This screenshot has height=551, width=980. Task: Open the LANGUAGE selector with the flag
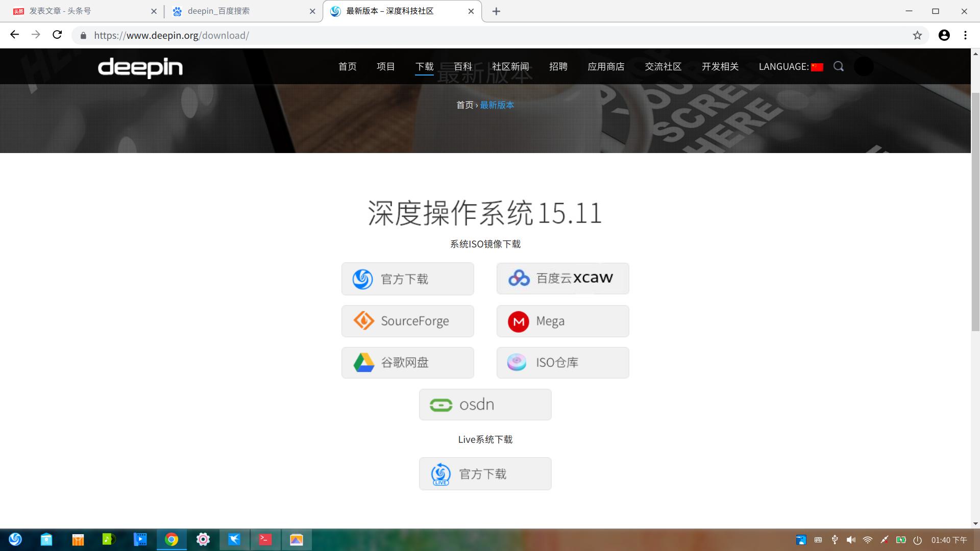791,67
